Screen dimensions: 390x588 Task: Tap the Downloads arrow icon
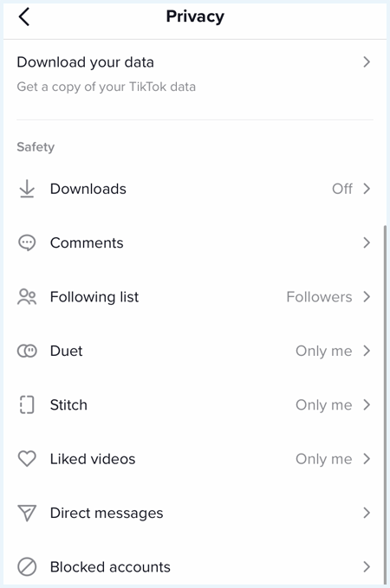pos(27,189)
